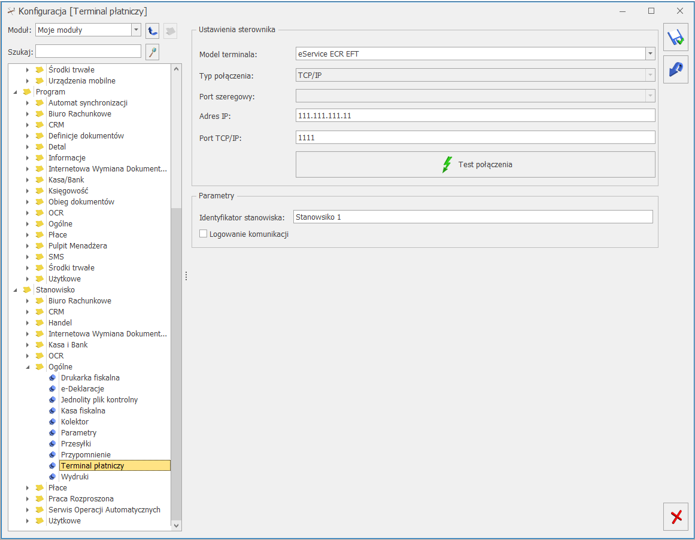The height and width of the screenshot is (540, 695).
Task: Collapse the Program tree branch
Action: pos(16,92)
